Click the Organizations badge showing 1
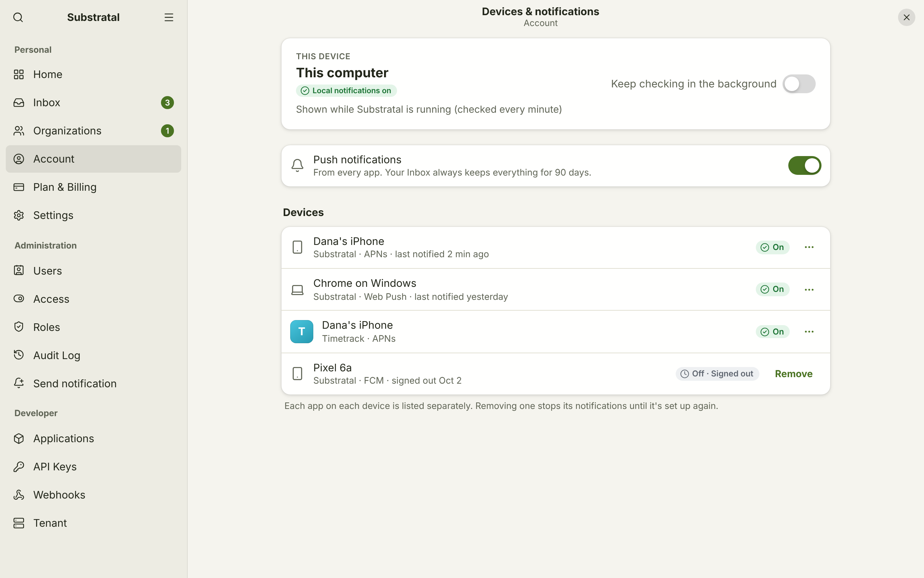 167,131
